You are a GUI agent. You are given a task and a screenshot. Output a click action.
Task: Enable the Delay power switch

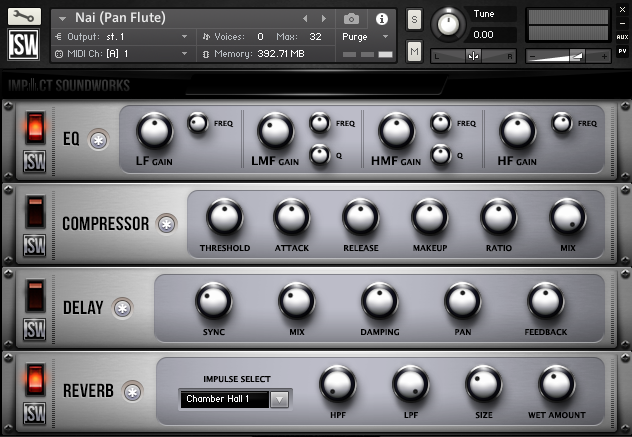coord(35,296)
